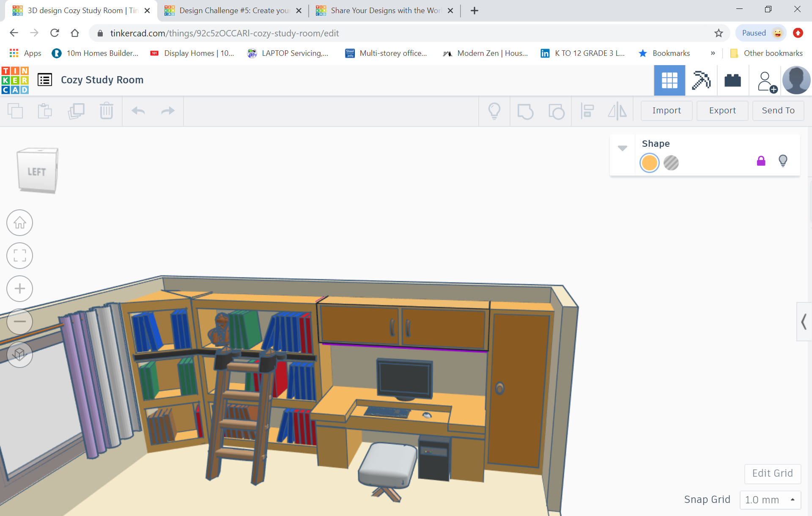The width and height of the screenshot is (812, 516).
Task: Group the selected shapes
Action: 525,111
